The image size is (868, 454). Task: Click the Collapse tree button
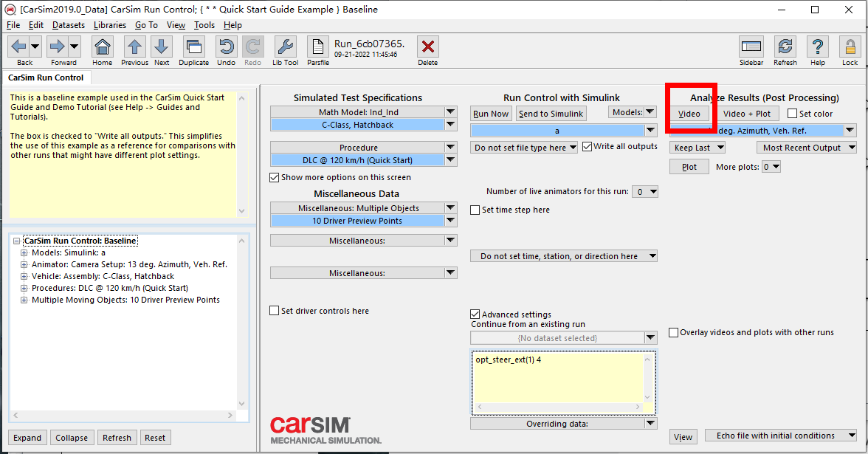(x=72, y=437)
